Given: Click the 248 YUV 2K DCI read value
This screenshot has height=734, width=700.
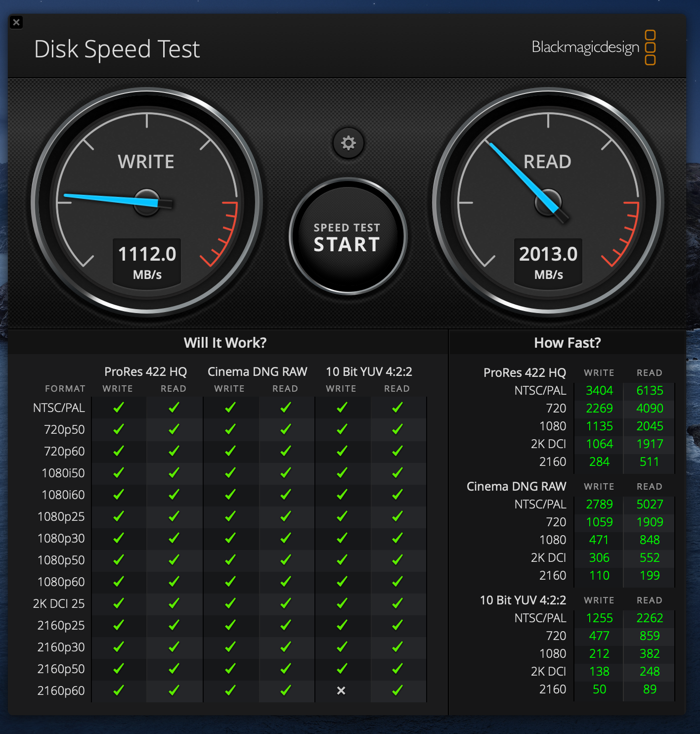Looking at the screenshot, I should click(650, 671).
